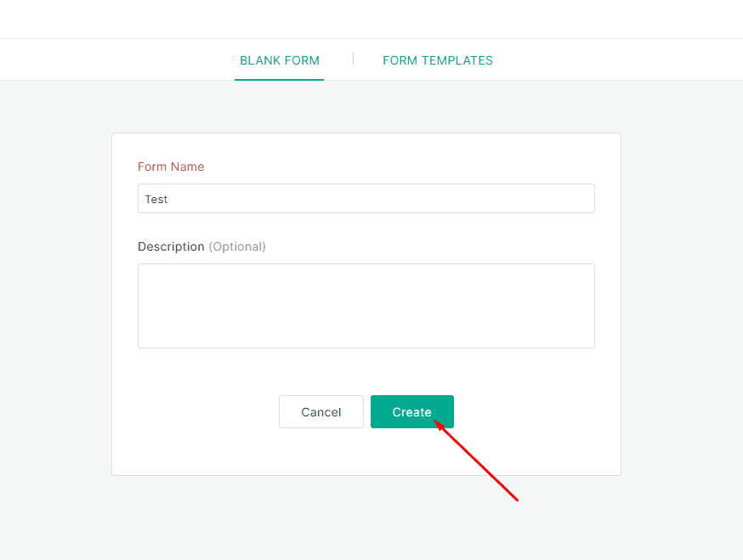Image resolution: width=743 pixels, height=560 pixels.
Task: Click the bottom-right corner of Description box
Action: coord(592,345)
